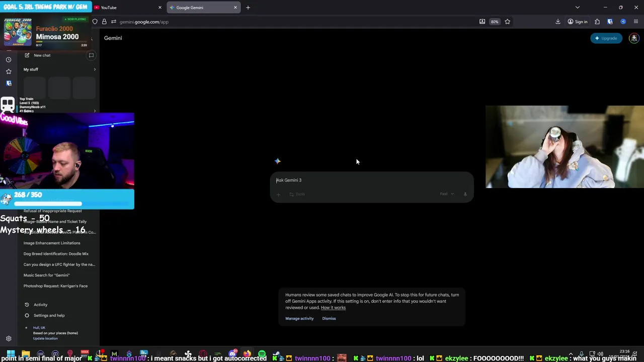Click the install-app icon in address bar
Screen dimensions: 644x362
[x=482, y=22]
